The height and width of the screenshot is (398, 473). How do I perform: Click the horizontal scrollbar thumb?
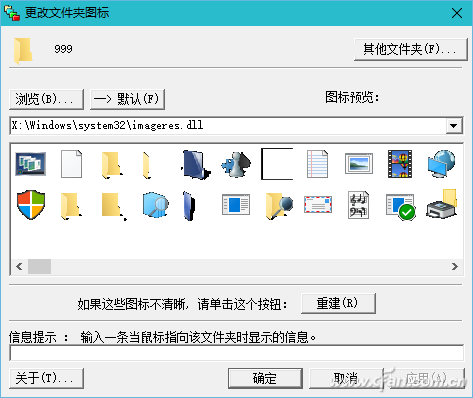click(39, 267)
